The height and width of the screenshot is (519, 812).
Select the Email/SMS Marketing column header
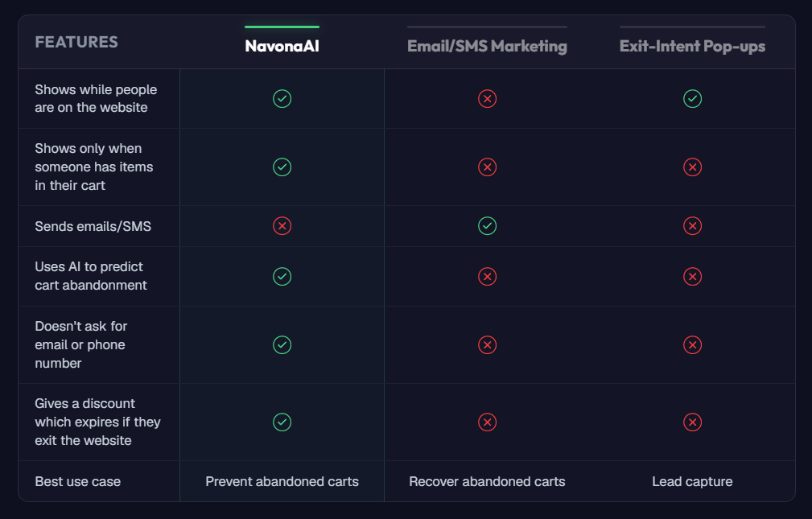pyautogui.click(x=487, y=46)
